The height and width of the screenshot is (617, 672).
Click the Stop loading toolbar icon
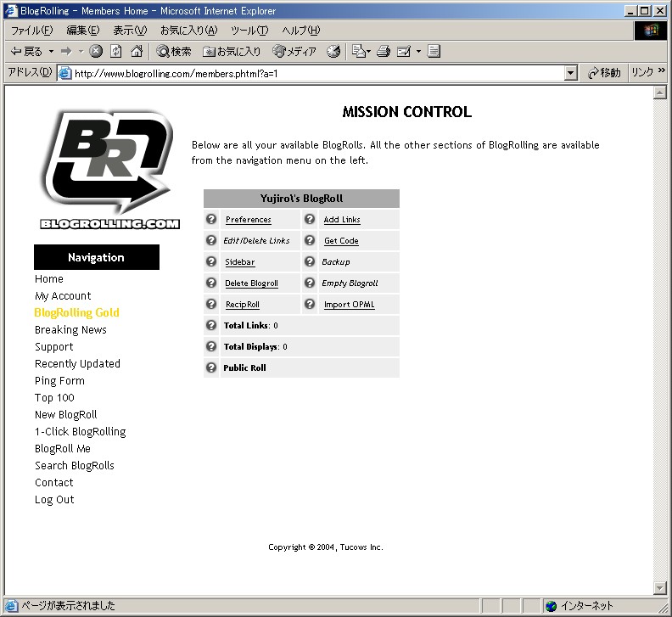click(96, 52)
